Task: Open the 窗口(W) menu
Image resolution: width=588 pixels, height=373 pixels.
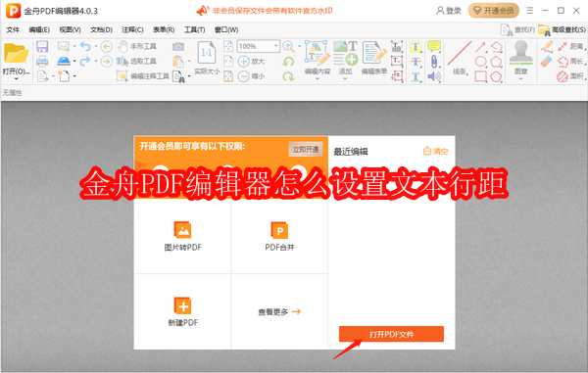Action: point(226,29)
